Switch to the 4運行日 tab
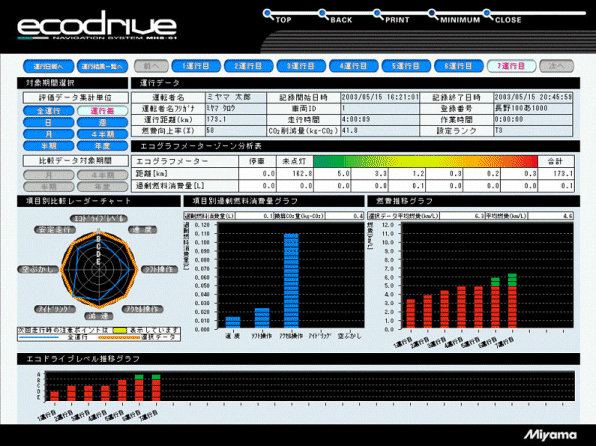Image resolution: width=596 pixels, height=446 pixels. tap(353, 66)
